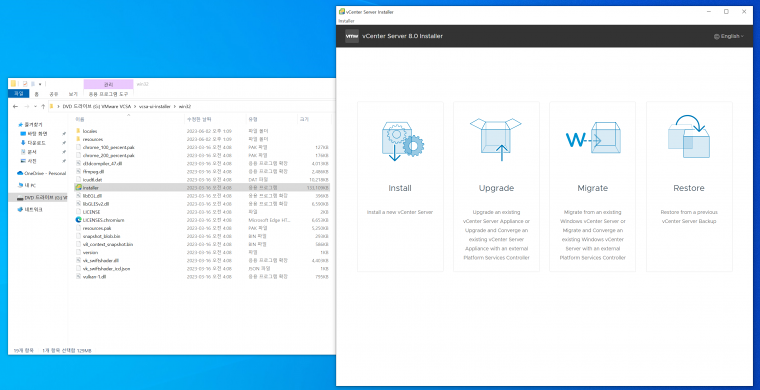This screenshot has height=390, width=760.
Task: Open the English language dropdown in installer
Action: [x=728, y=36]
